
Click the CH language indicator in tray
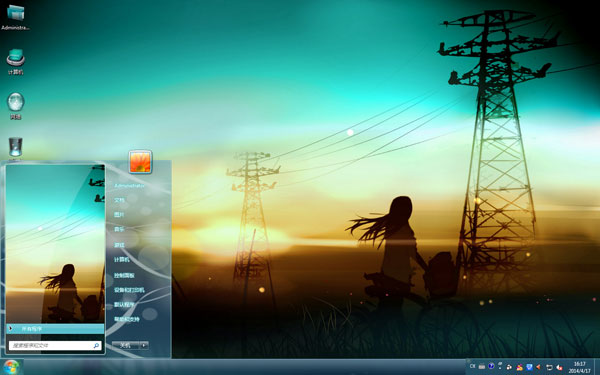(473, 366)
